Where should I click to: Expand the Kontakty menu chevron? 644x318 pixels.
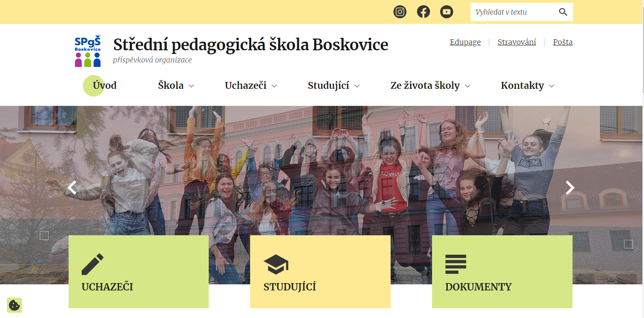(552, 86)
